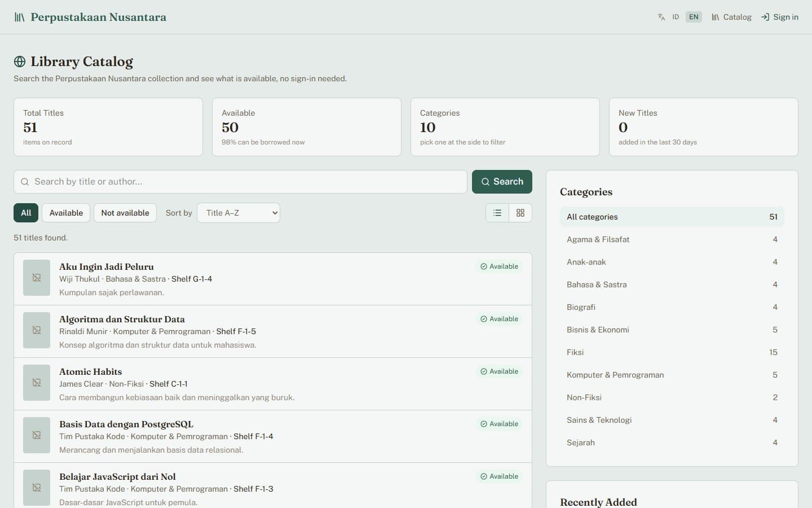Select the Fiksi category
Viewport: 812px width, 508px height.
tap(672, 352)
